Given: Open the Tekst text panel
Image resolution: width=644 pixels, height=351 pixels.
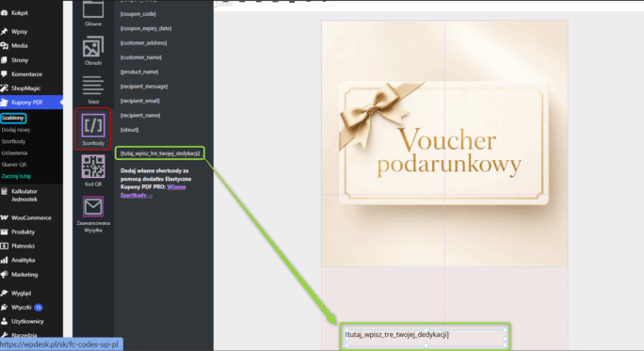Looking at the screenshot, I should click(x=93, y=89).
